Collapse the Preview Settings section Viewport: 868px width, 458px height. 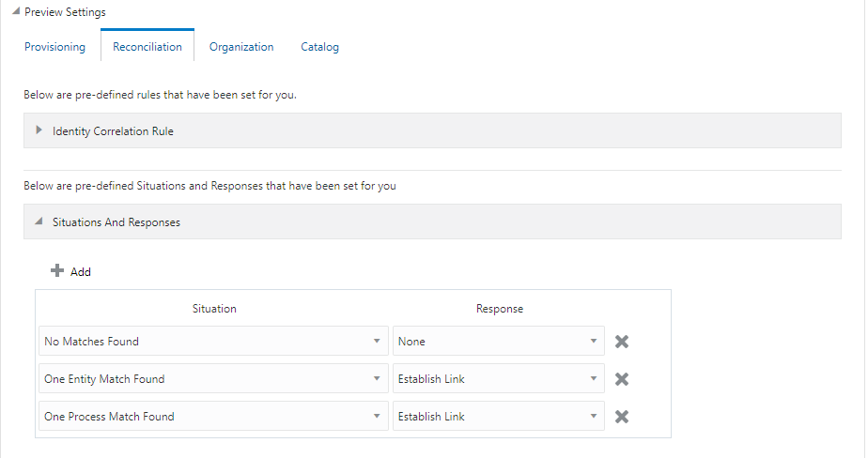pyautogui.click(x=15, y=12)
